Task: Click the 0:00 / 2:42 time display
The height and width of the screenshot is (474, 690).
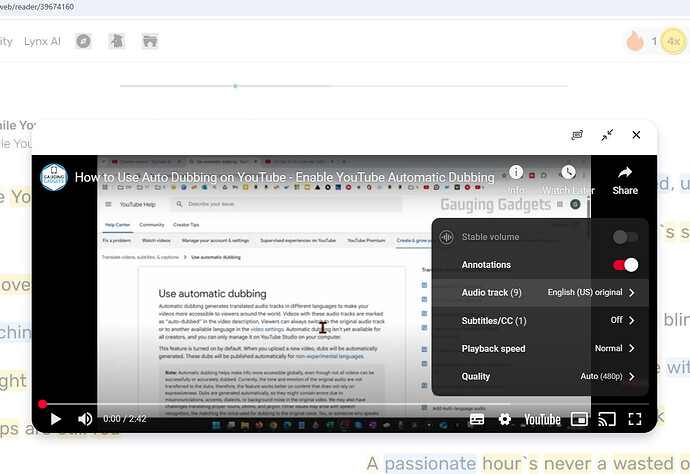Action: 125,419
